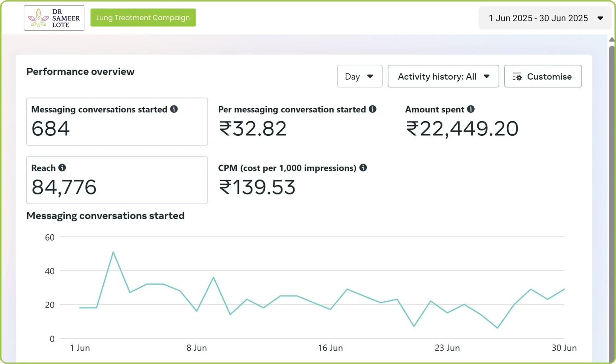Click the 20 y-axis label
Viewport: 616px width, 364px height.
point(50,305)
